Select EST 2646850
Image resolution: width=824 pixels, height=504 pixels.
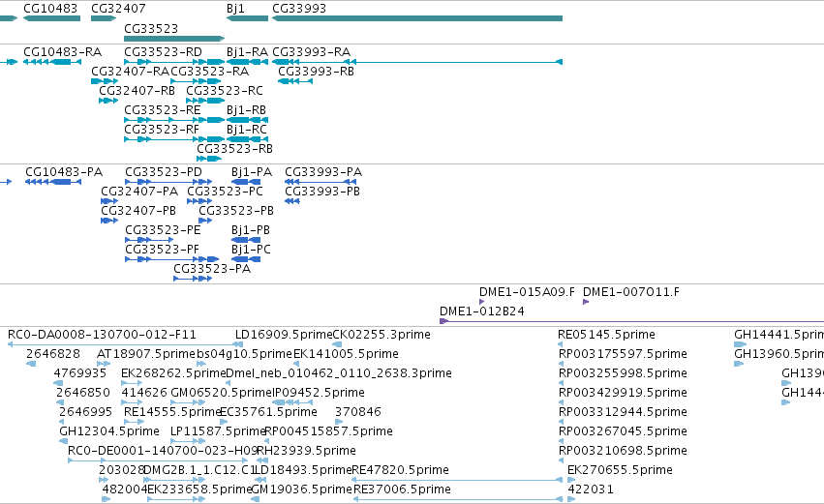point(83,393)
